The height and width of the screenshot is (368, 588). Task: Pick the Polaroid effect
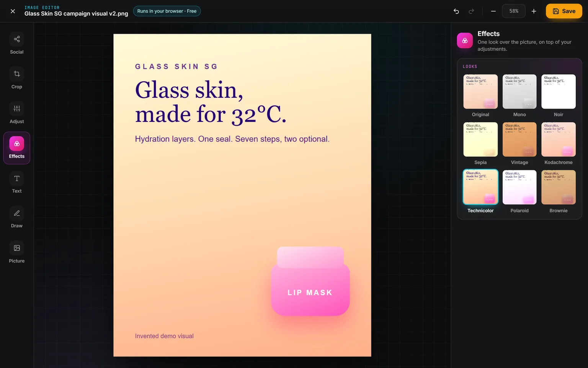tap(519, 192)
